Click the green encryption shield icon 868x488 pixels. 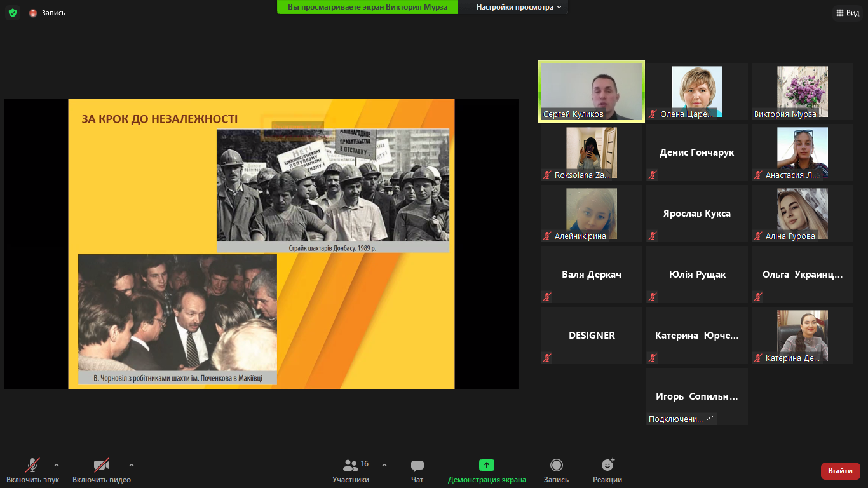tap(13, 13)
